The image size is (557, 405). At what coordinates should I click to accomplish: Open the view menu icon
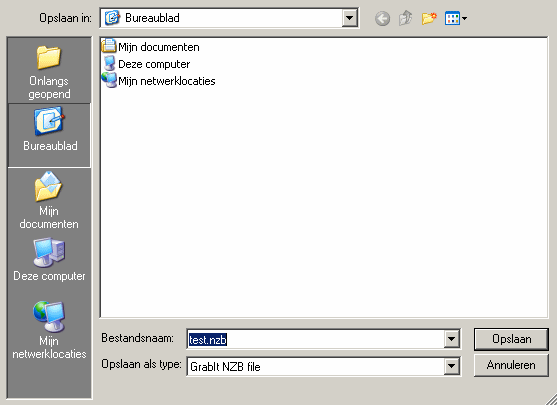pyautogui.click(x=456, y=18)
